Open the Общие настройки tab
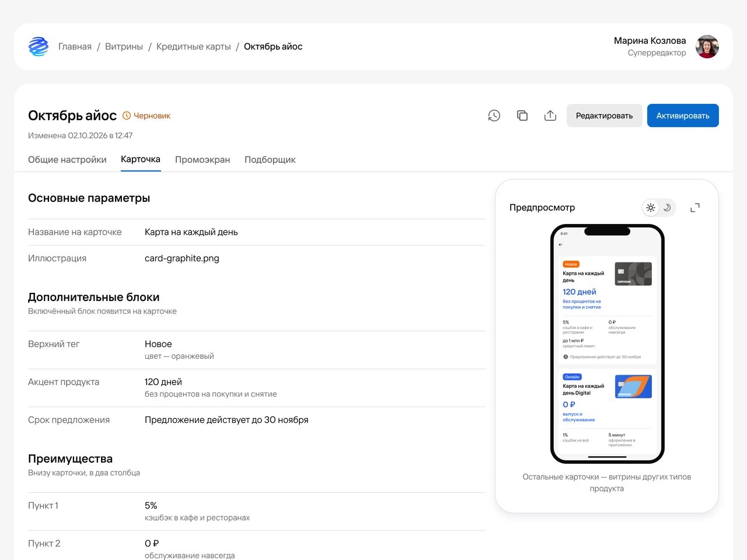Viewport: 747px width, 560px height. [x=67, y=160]
